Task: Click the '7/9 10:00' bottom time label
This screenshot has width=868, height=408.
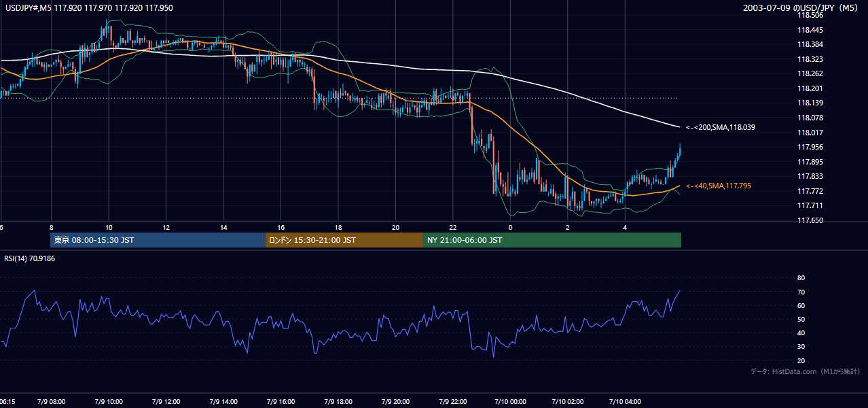Action: [108, 402]
